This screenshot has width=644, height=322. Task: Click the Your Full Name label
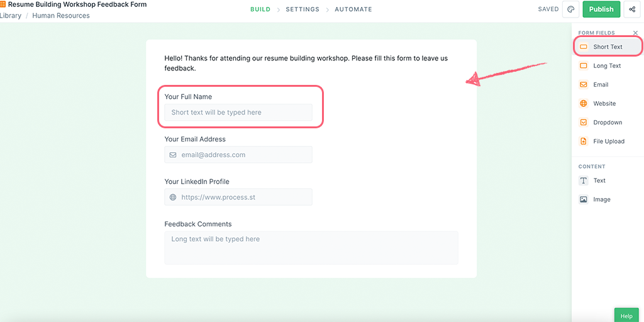(188, 97)
